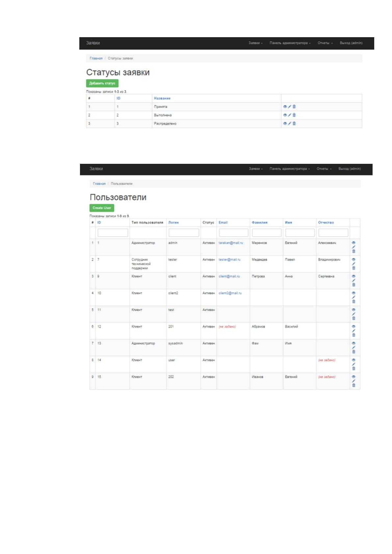Viewport: 392px width, 554px height.
Task: Select Выход (admin) in the top navbar
Action: pyautogui.click(x=351, y=43)
